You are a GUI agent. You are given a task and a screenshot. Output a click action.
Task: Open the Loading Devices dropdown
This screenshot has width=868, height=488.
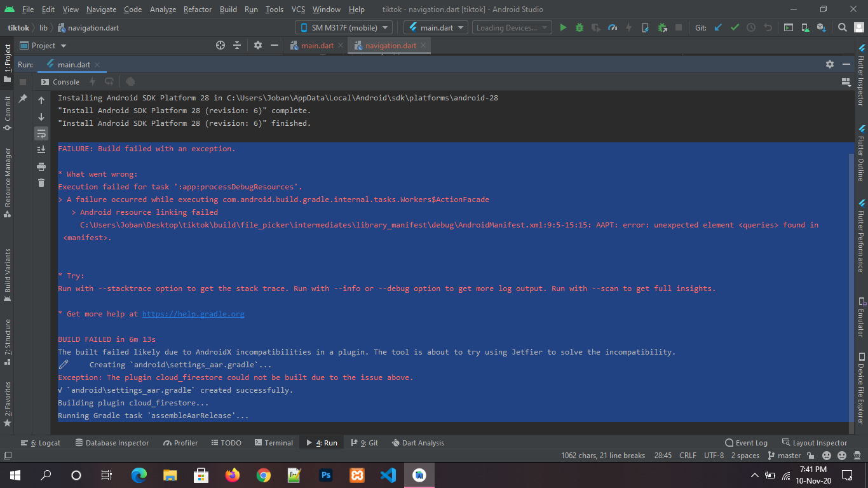click(x=512, y=27)
